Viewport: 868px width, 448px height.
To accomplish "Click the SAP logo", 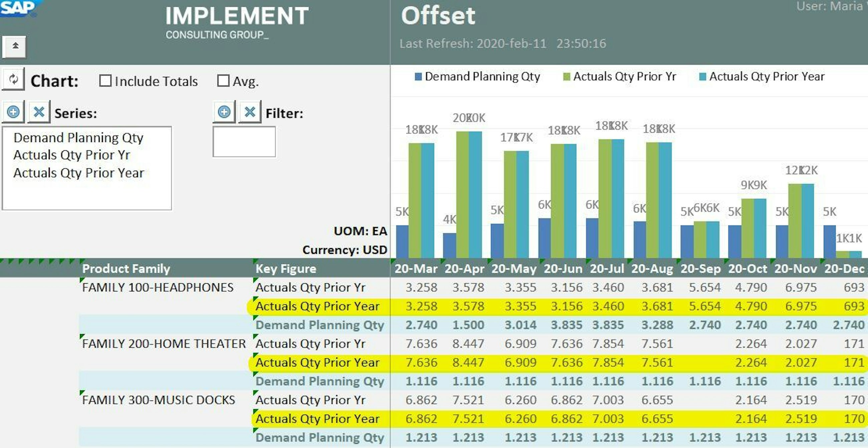I will (x=17, y=7).
